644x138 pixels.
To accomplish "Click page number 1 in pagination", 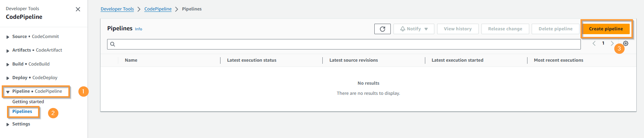I will tap(603, 43).
